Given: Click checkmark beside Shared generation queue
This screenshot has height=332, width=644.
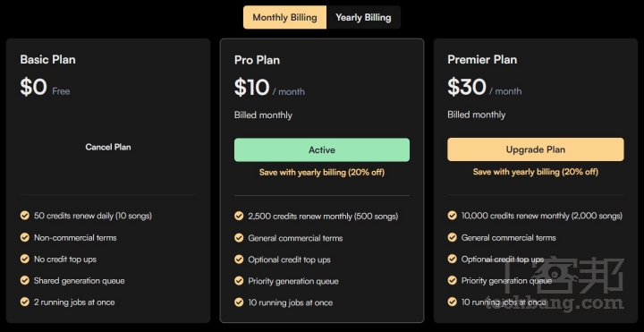Looking at the screenshot, I should coord(25,281).
